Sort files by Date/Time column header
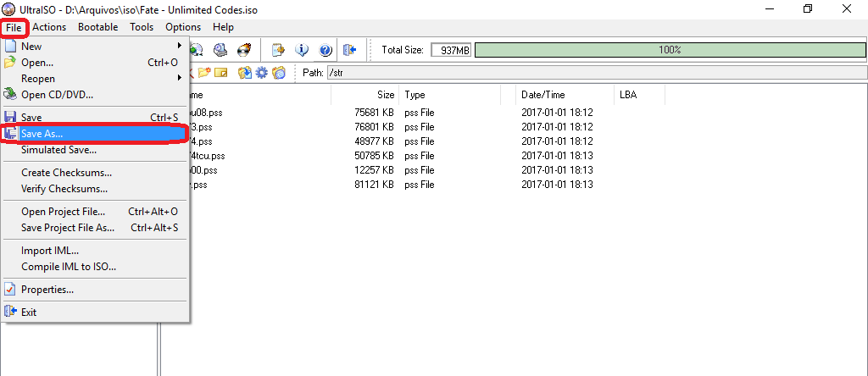868x376 pixels. click(x=542, y=95)
